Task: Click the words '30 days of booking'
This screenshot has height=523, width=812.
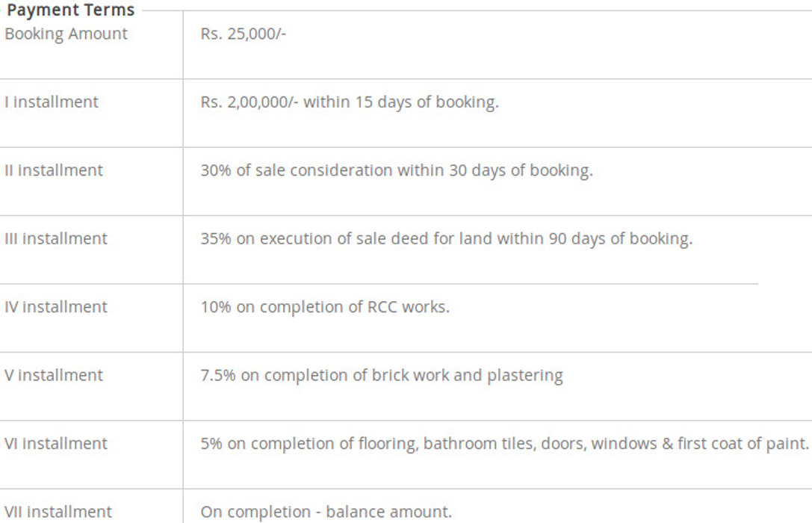Action: 520,170
